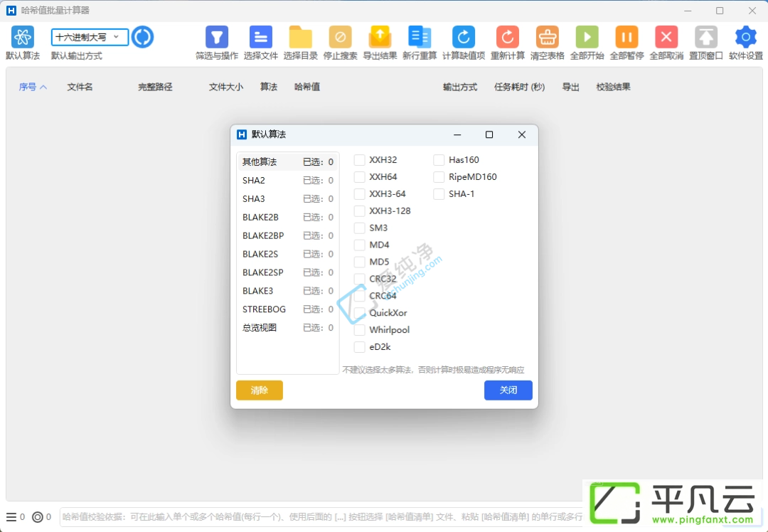768x532 pixels.
Task: Enable the Whirlpool checkbox
Action: tap(360, 330)
